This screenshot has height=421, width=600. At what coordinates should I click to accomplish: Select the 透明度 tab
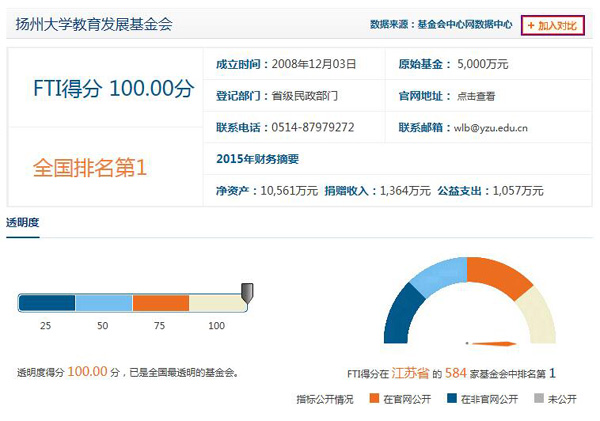pyautogui.click(x=23, y=222)
